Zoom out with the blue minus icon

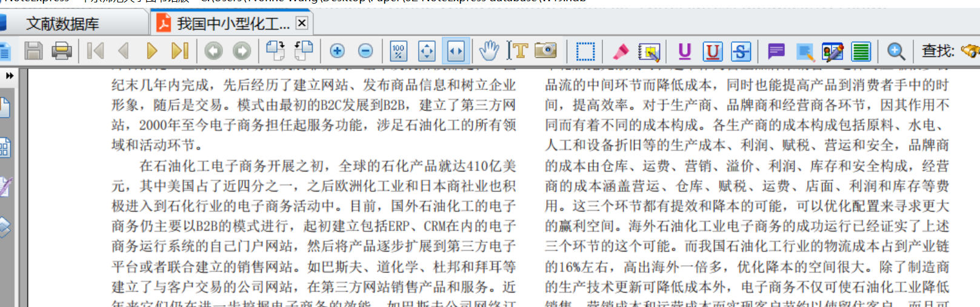click(x=365, y=51)
